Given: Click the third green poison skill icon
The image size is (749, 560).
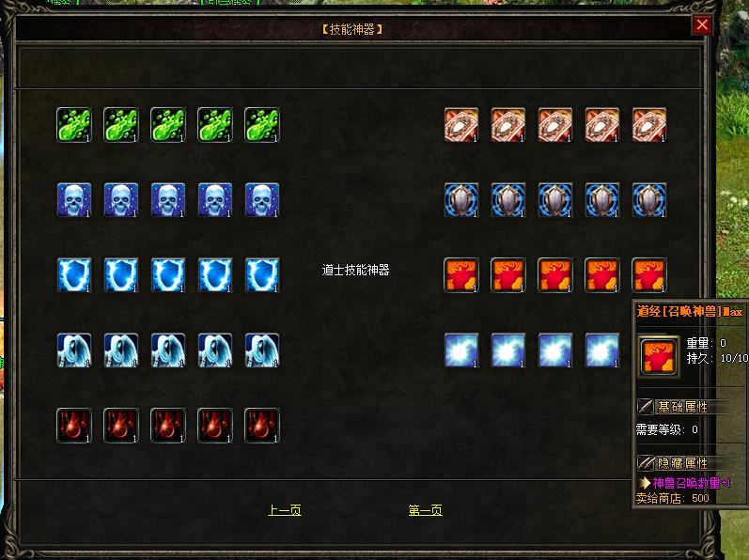Looking at the screenshot, I should click(168, 125).
